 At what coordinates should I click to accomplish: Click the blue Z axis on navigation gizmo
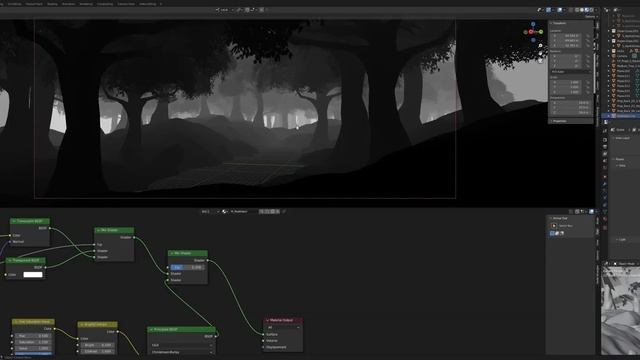533,24
